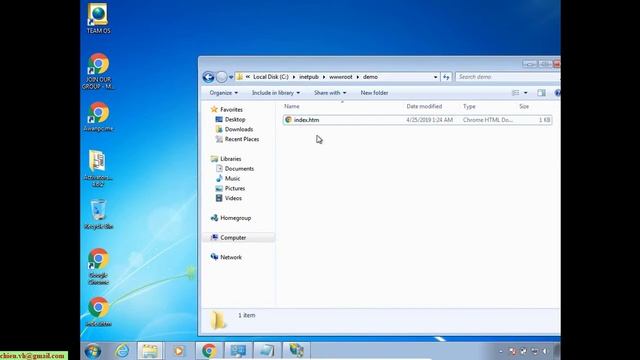
Task: Expand the address bar history dropdown
Action: (x=436, y=77)
